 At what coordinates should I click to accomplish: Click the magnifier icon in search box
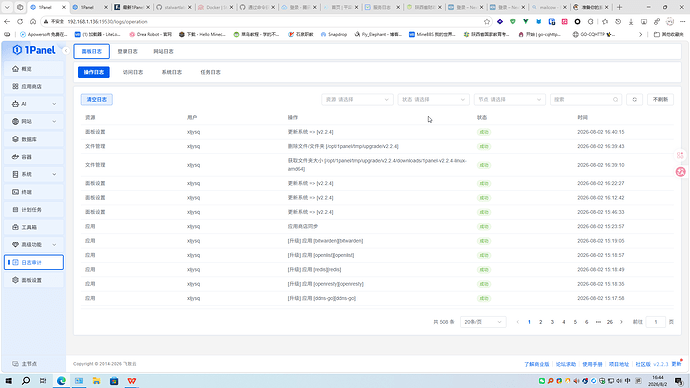click(616, 99)
